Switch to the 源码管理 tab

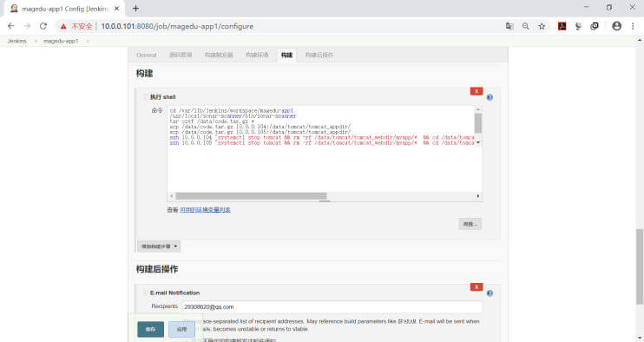181,55
